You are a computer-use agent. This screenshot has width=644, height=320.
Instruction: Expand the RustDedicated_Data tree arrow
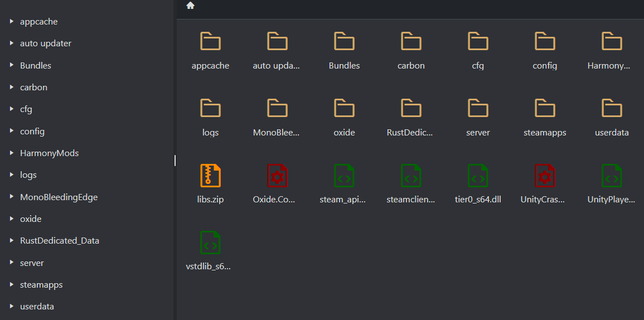[12, 240]
